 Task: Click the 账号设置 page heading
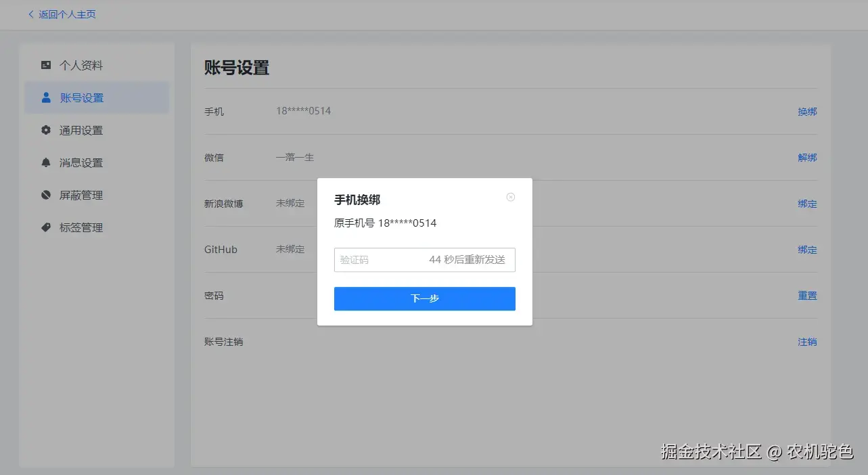point(237,68)
